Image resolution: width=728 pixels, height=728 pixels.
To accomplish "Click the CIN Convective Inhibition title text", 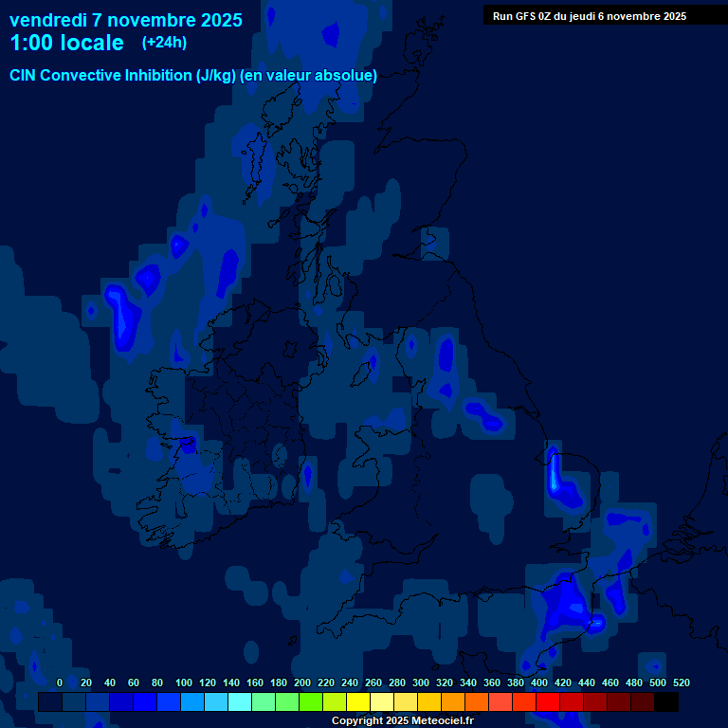I will 193,75.
